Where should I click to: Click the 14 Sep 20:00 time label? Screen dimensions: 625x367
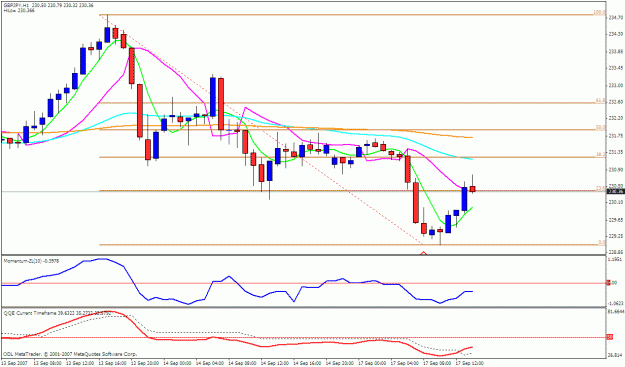340,363
